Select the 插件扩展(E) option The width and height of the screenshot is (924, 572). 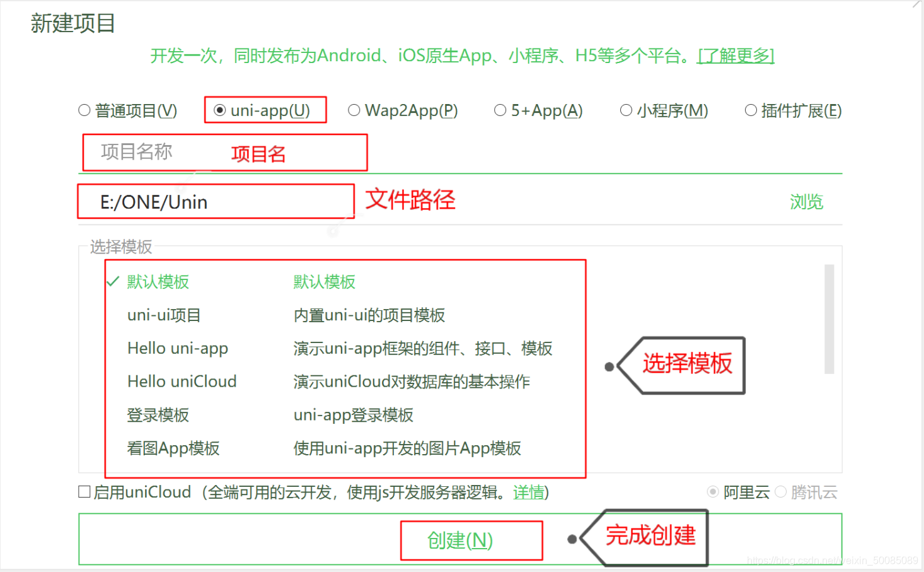click(x=750, y=110)
